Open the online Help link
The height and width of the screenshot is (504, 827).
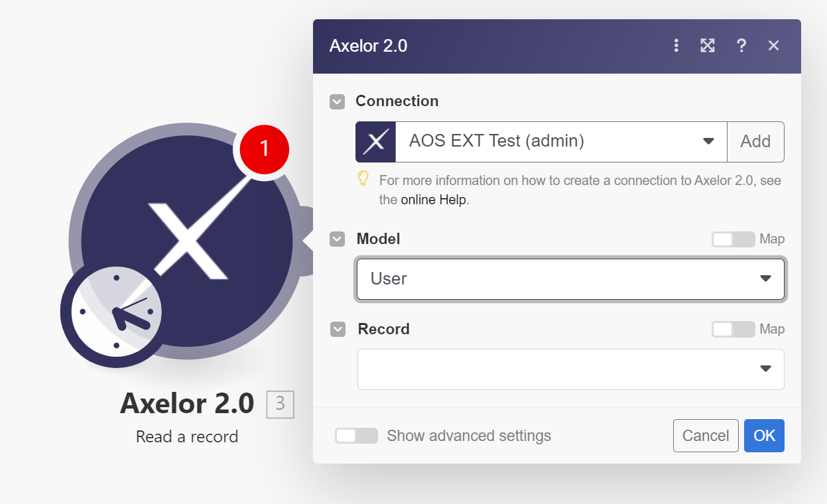coord(434,200)
